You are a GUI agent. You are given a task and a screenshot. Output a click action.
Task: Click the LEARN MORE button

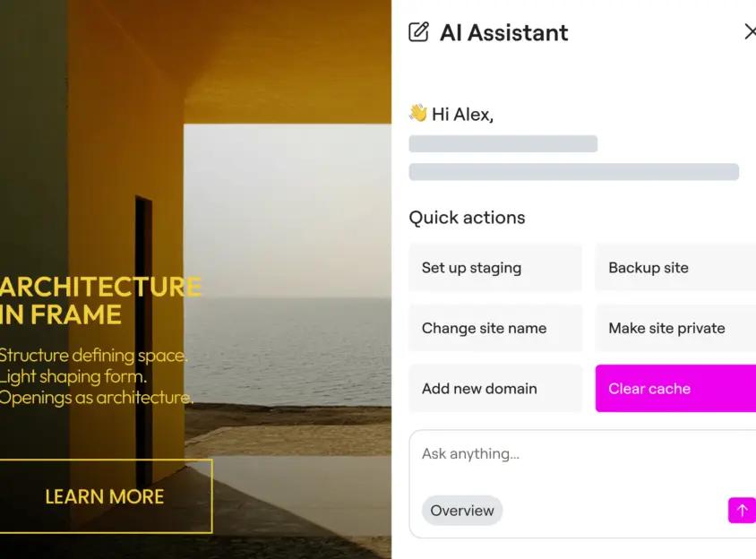[105, 496]
